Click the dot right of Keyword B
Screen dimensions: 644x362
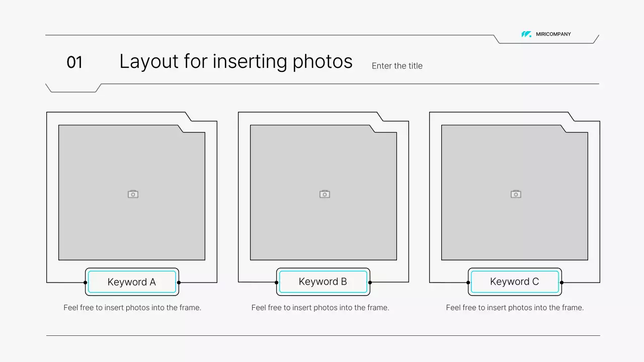click(370, 283)
